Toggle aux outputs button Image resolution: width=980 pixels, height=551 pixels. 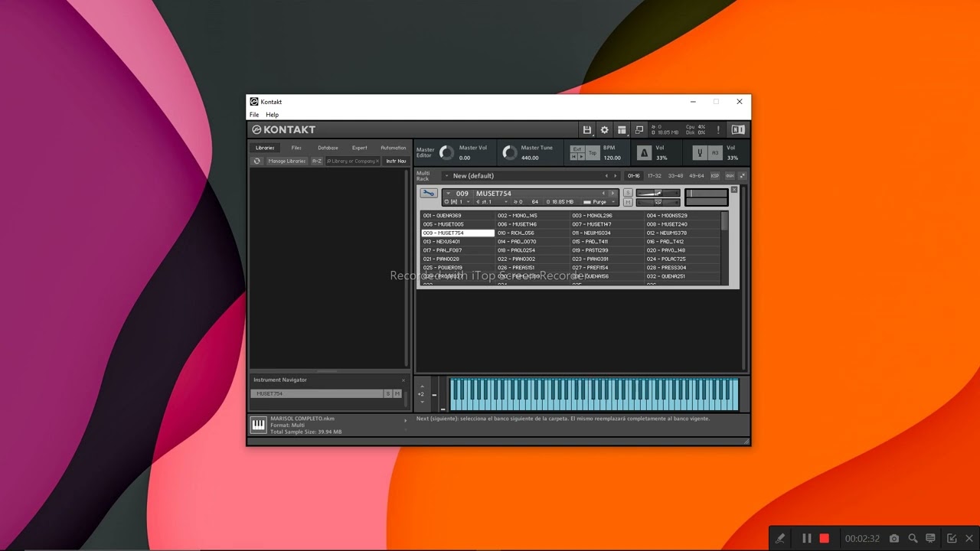(730, 176)
